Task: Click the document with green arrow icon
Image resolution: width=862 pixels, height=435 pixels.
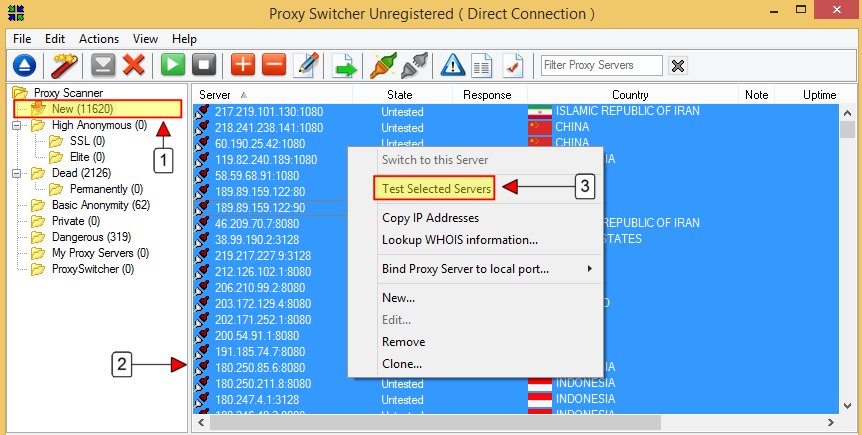Action: click(x=344, y=65)
